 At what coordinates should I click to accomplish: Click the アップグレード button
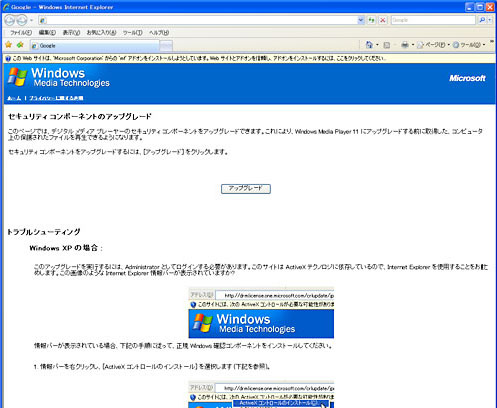coord(246,189)
